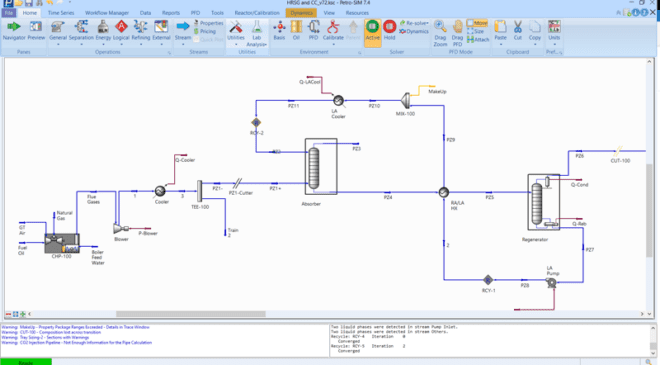Expand the General dropdown arrow
The image size is (660, 365).
pos(58,44)
